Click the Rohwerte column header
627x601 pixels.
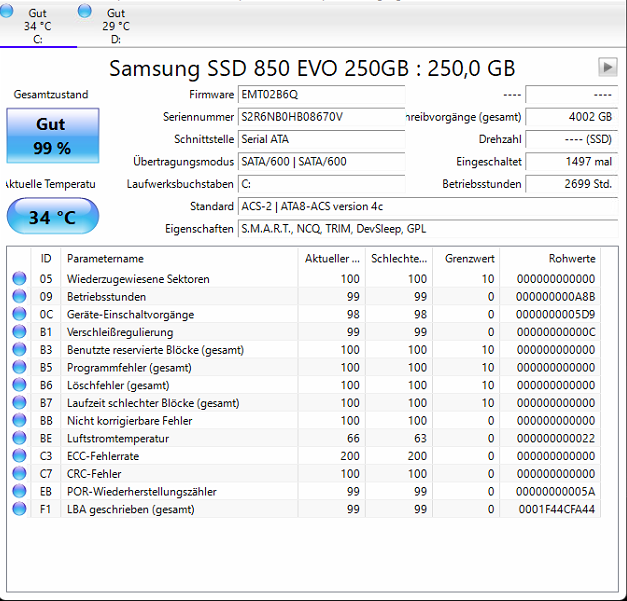coord(550,259)
